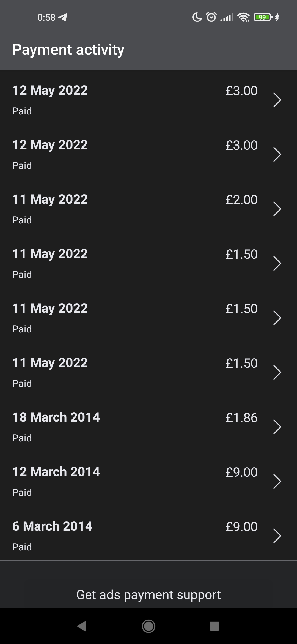Tap the do-not-disturb moon icon

coord(197,17)
